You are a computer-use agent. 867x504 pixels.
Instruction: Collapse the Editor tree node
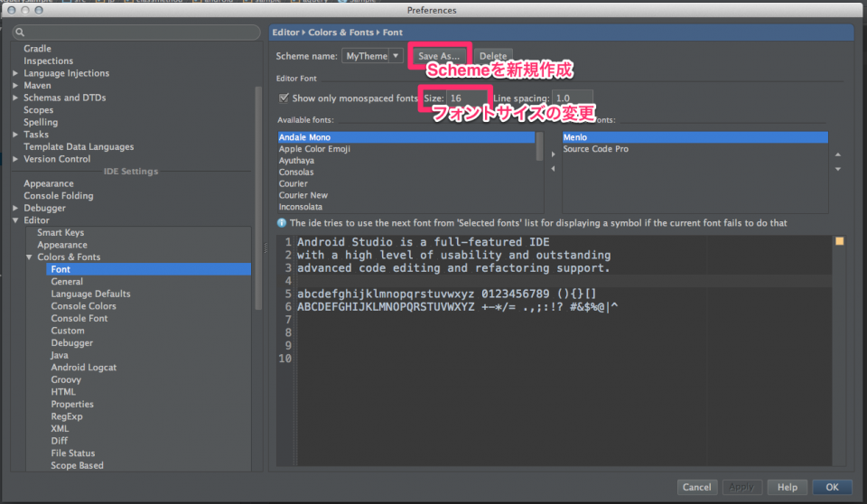[15, 220]
